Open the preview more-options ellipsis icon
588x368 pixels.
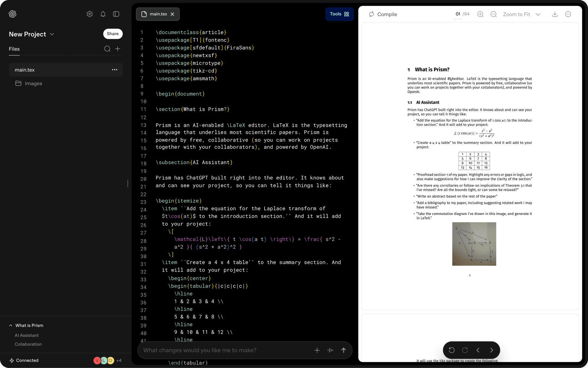click(568, 14)
